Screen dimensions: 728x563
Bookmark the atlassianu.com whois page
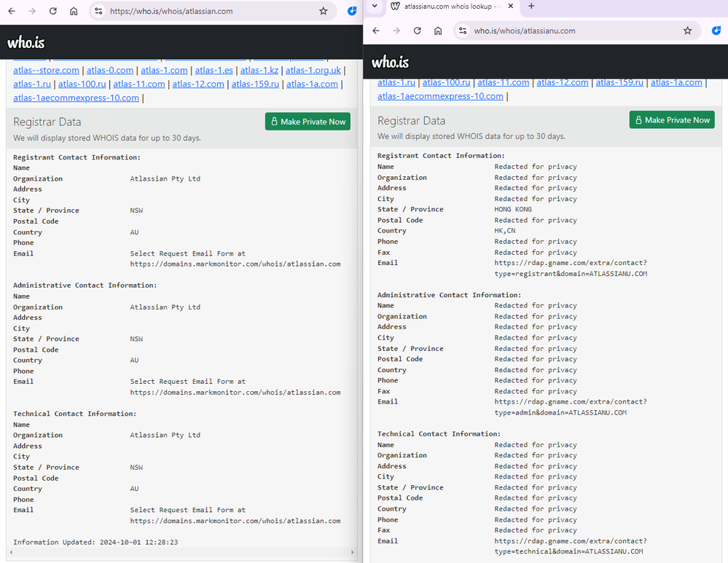coord(688,31)
